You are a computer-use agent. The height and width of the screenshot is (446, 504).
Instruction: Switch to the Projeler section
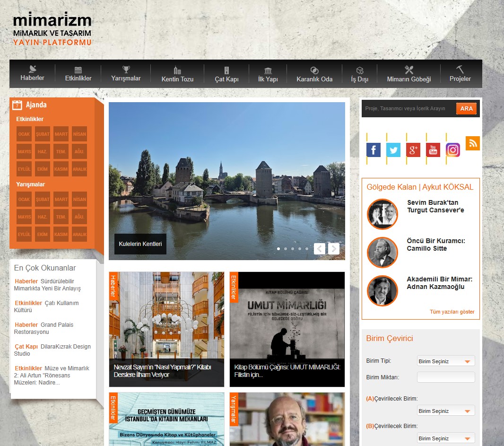coord(460,74)
